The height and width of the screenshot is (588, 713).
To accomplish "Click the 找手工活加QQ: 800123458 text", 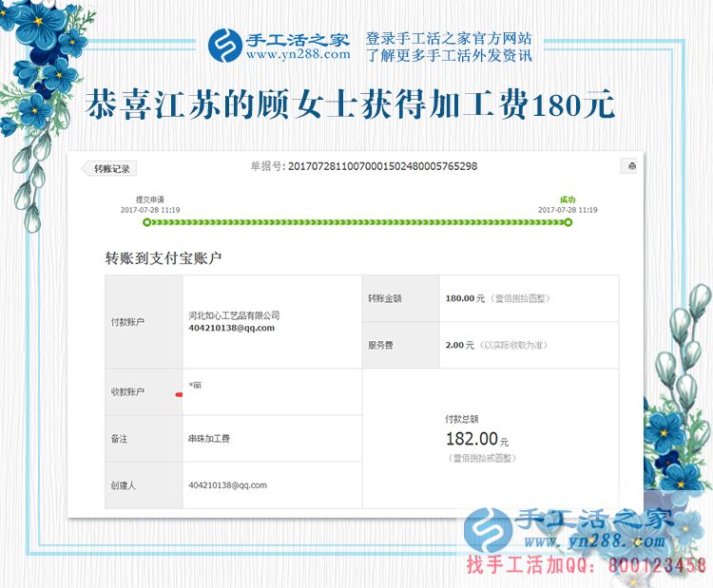I will 587,564.
